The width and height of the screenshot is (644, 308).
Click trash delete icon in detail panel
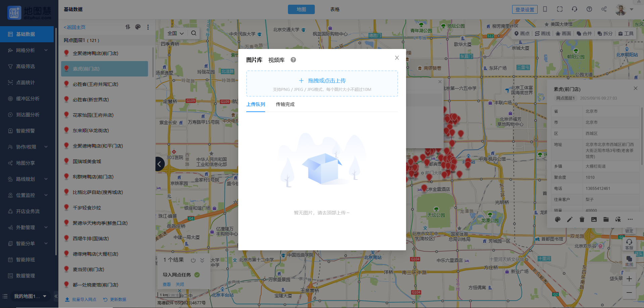pos(582,219)
